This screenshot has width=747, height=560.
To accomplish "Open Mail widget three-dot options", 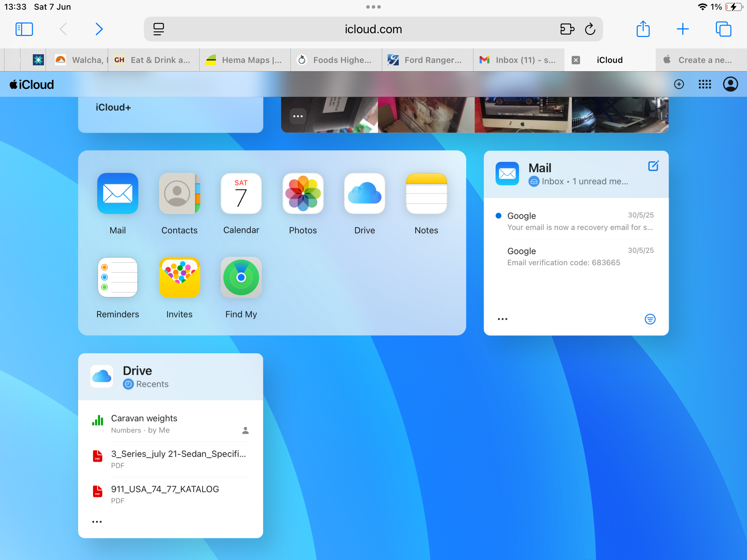I will point(502,319).
